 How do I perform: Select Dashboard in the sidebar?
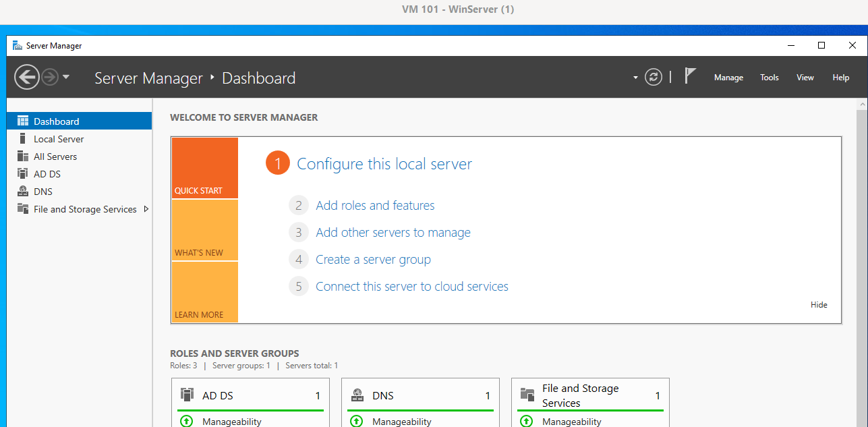79,121
